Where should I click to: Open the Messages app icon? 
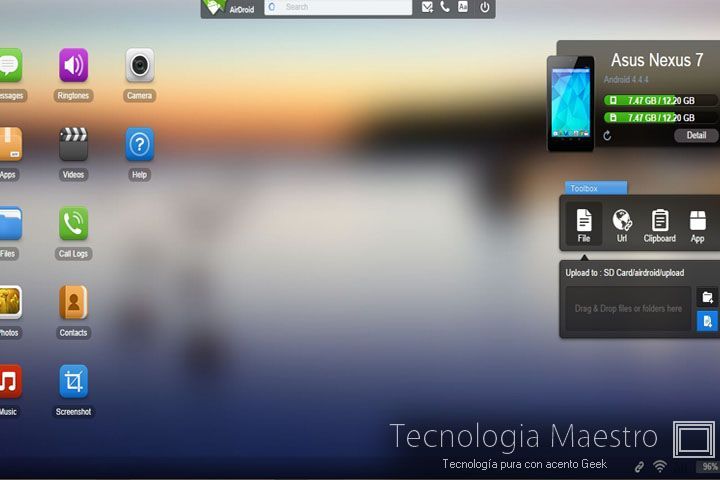(x=9, y=65)
